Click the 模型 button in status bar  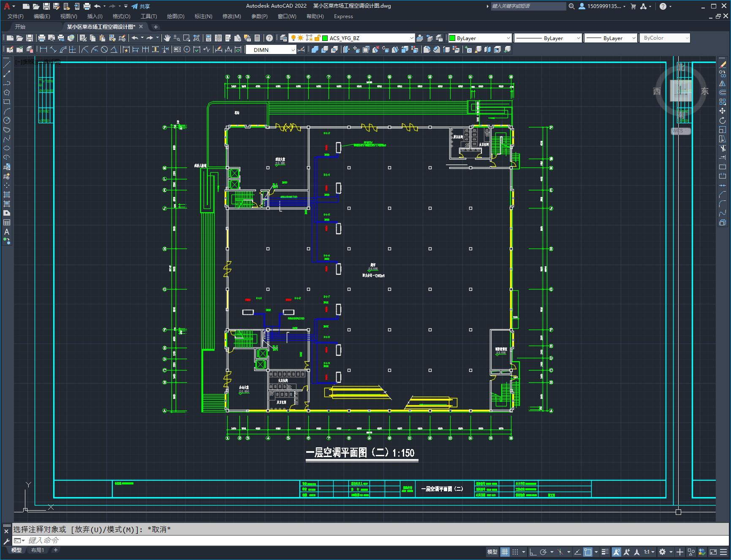[x=492, y=552]
